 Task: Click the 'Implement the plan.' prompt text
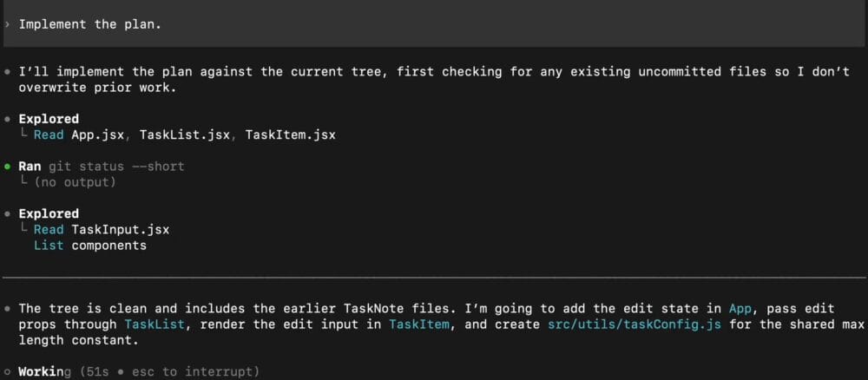pos(89,25)
